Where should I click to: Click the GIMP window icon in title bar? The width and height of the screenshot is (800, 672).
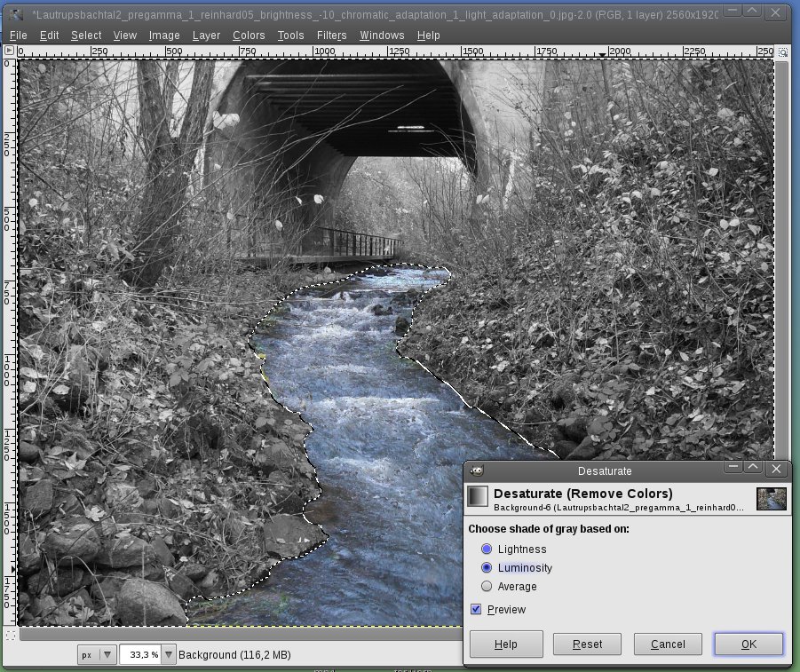point(16,15)
